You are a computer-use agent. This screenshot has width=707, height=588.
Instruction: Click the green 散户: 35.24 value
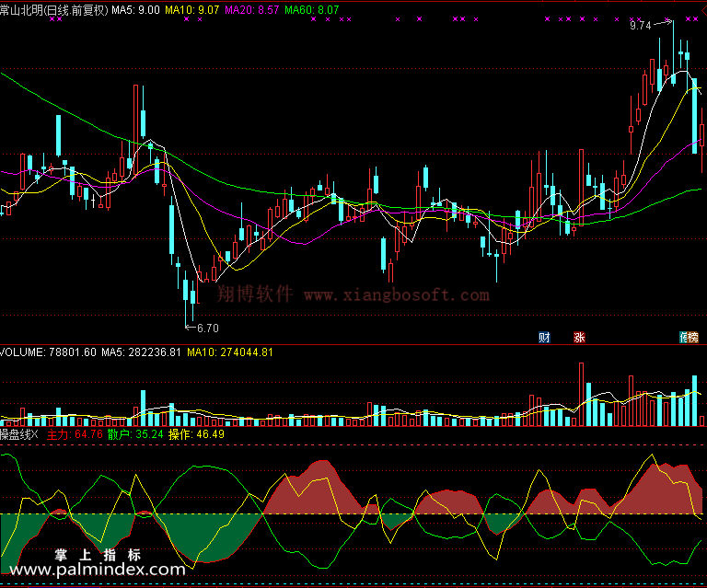[x=135, y=434]
